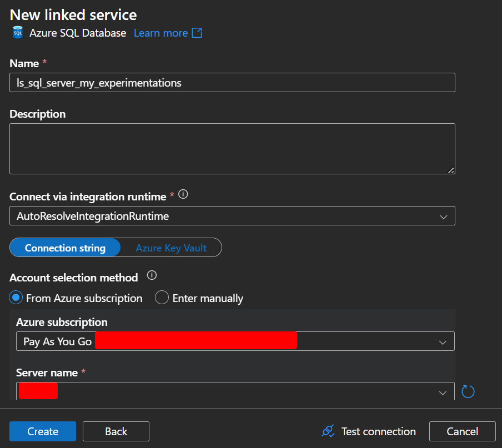Click the Azure subscription label
The width and height of the screenshot is (502, 448).
point(62,322)
